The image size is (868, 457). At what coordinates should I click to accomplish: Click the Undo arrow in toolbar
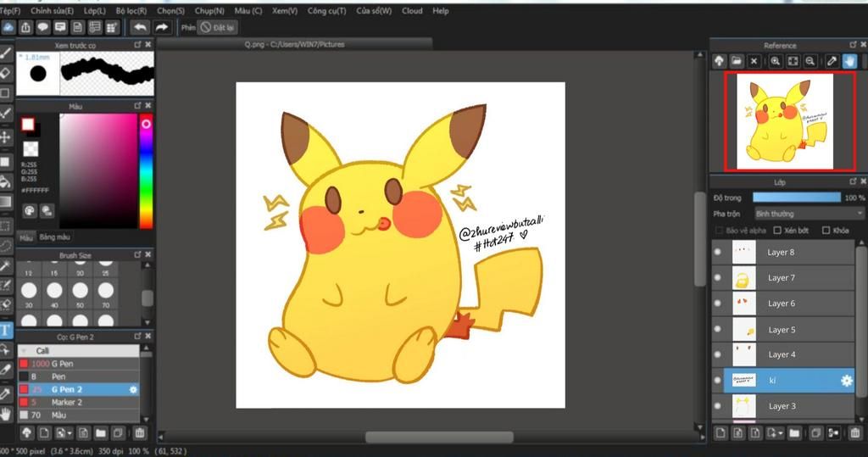coord(141,27)
